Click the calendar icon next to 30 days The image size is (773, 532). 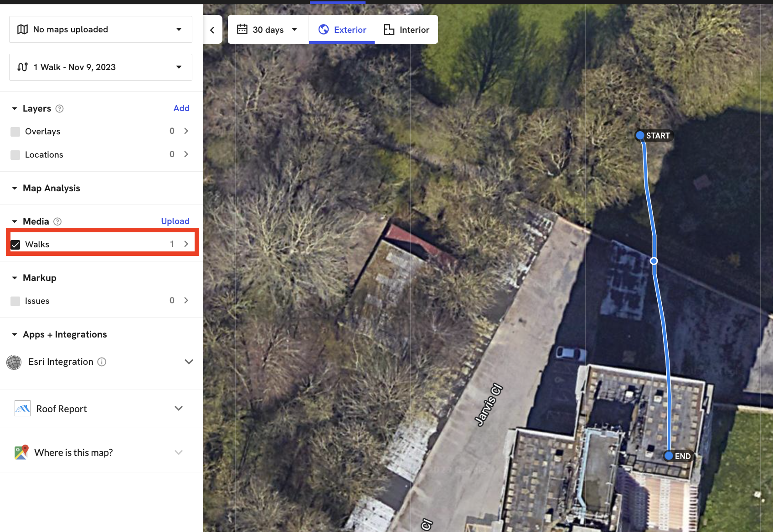click(242, 29)
